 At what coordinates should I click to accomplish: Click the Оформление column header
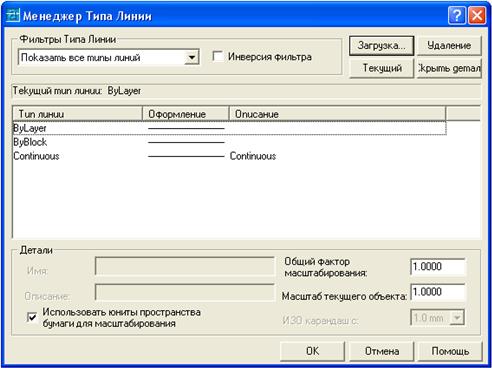(186, 114)
